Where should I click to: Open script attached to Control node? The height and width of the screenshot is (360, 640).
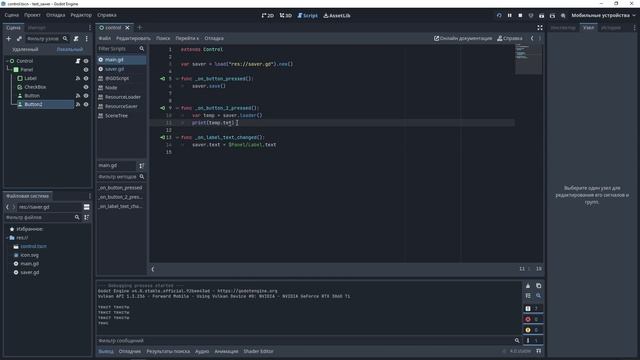point(78,61)
